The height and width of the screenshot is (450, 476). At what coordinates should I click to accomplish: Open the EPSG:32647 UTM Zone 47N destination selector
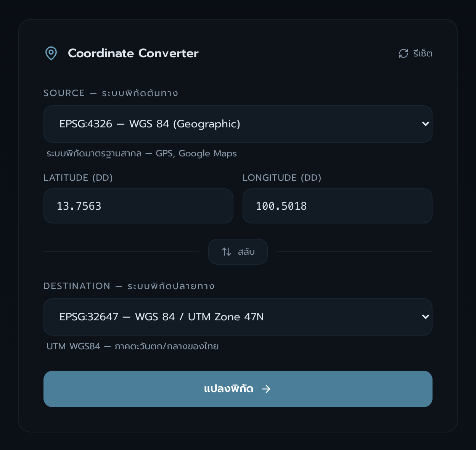coord(238,317)
